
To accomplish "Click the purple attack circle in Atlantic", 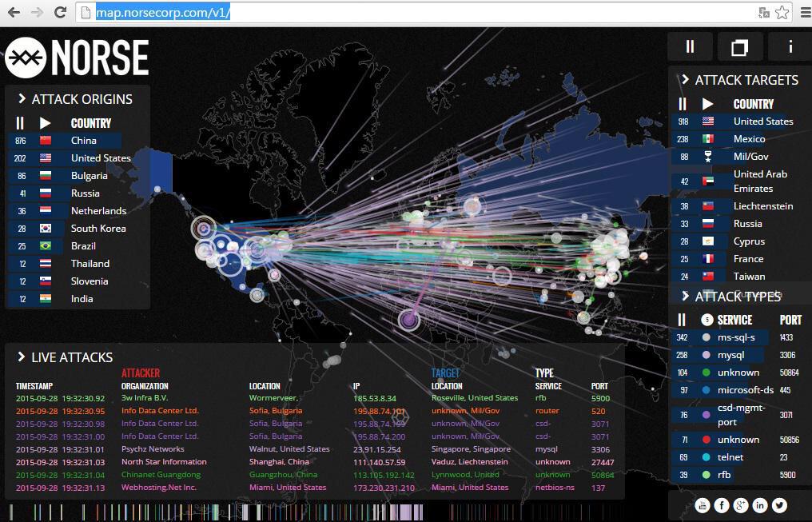I will [408, 320].
